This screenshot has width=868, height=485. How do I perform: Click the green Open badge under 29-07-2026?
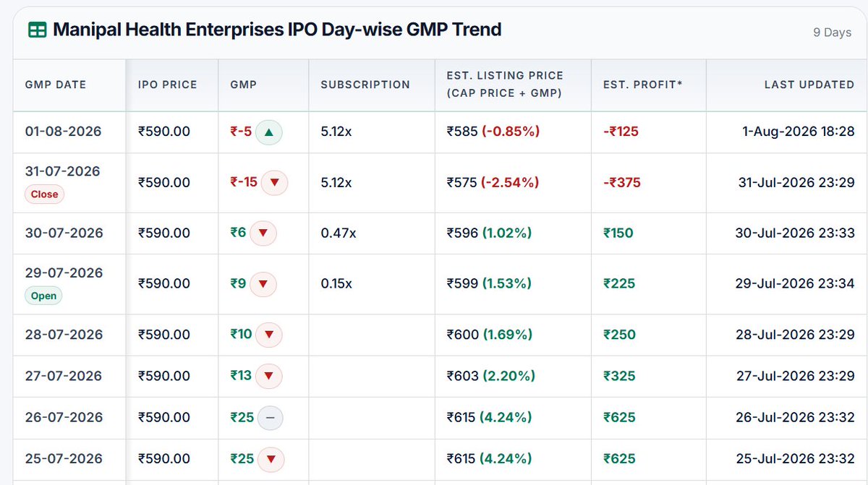click(x=43, y=296)
